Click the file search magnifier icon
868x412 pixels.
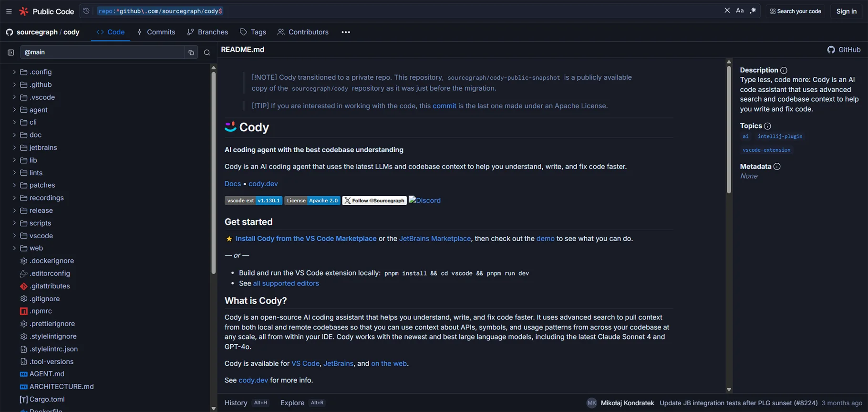207,53
